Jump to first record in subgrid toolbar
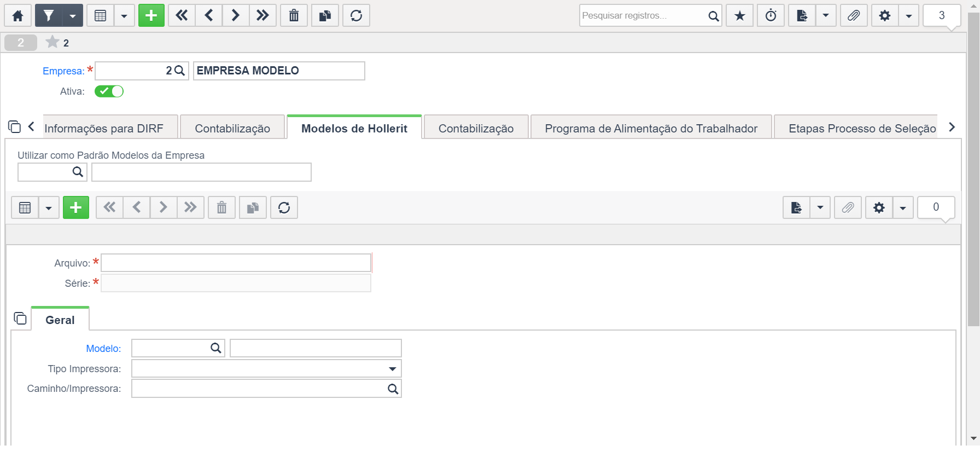 pyautogui.click(x=109, y=207)
